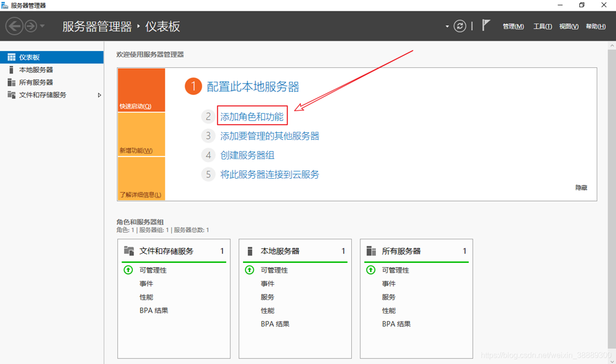Click the forward navigation arrow icon
The height and width of the screenshot is (364, 616).
point(30,26)
